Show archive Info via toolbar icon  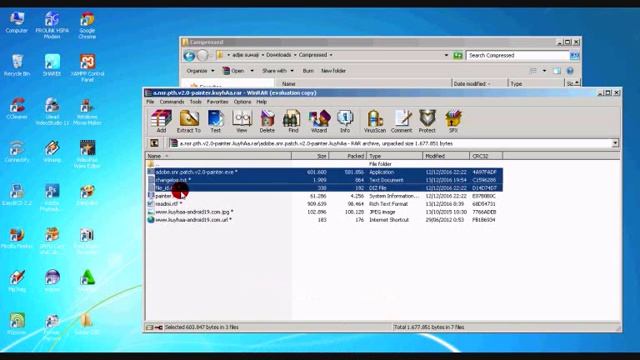tap(345, 121)
